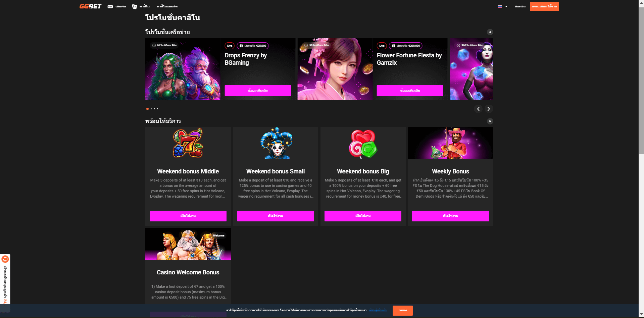Click the scrollbar down arrow

[641, 315]
